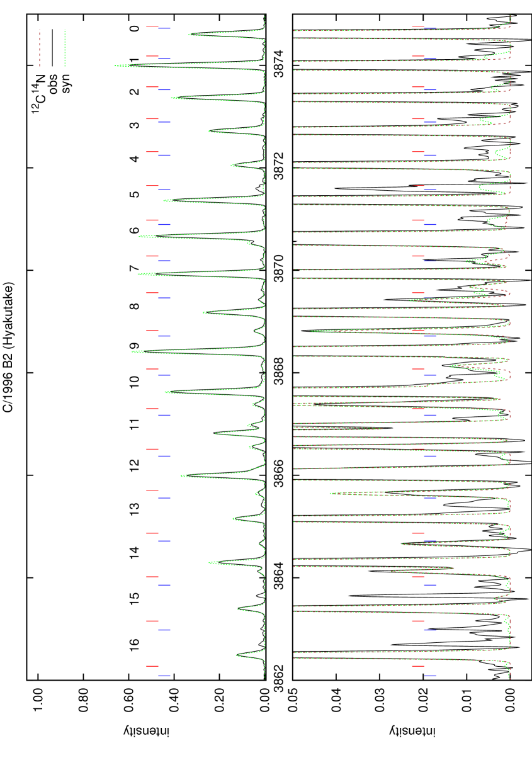Click rotational line label 15
Viewport: 532px width, 760px height.
133,598
